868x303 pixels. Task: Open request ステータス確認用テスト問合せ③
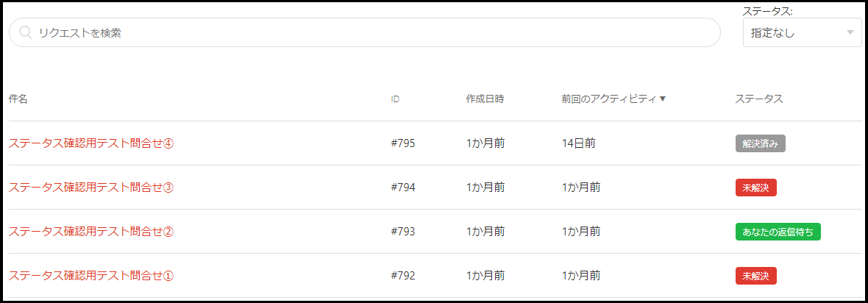91,188
